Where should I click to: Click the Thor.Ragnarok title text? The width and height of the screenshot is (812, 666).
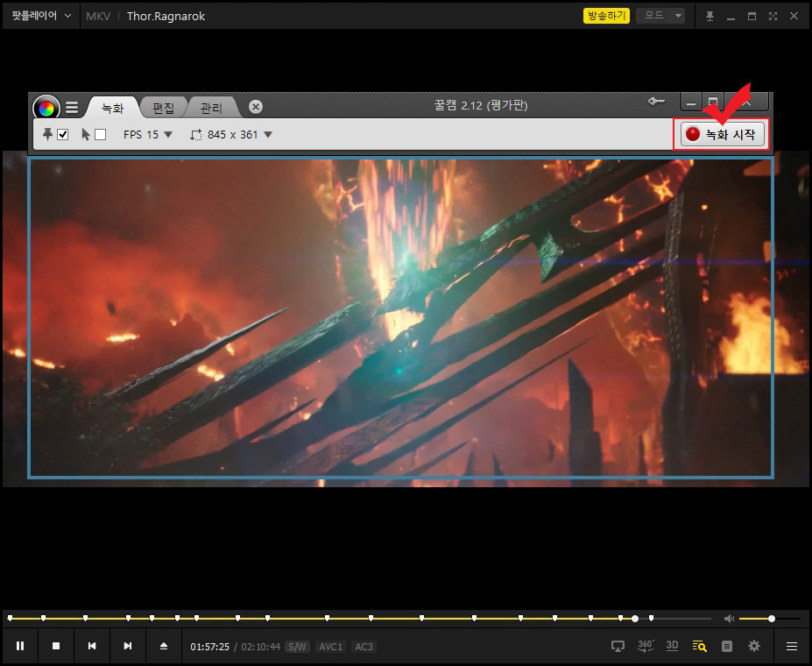point(166,16)
